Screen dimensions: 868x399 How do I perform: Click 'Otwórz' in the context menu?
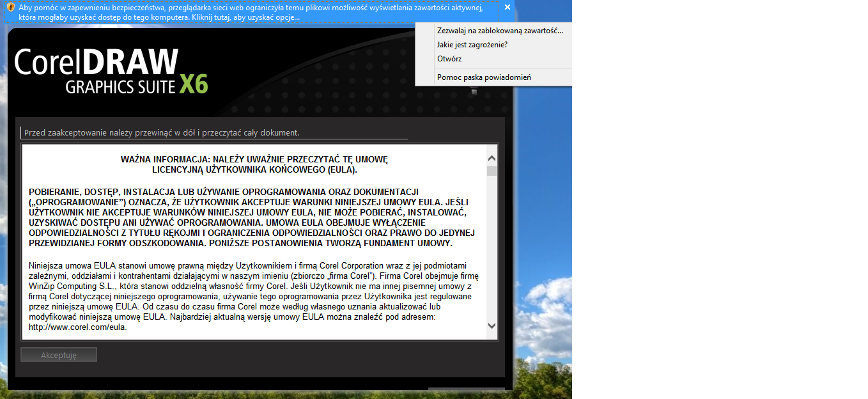tap(449, 59)
